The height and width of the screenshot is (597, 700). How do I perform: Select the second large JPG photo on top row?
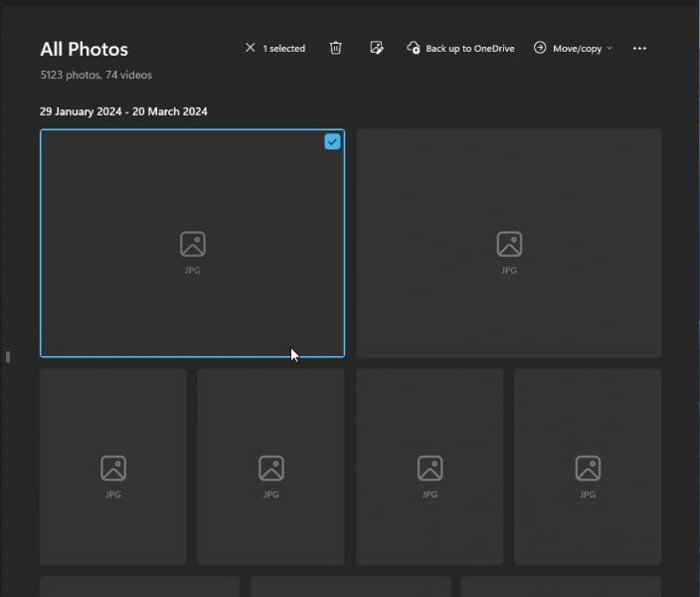pos(509,243)
